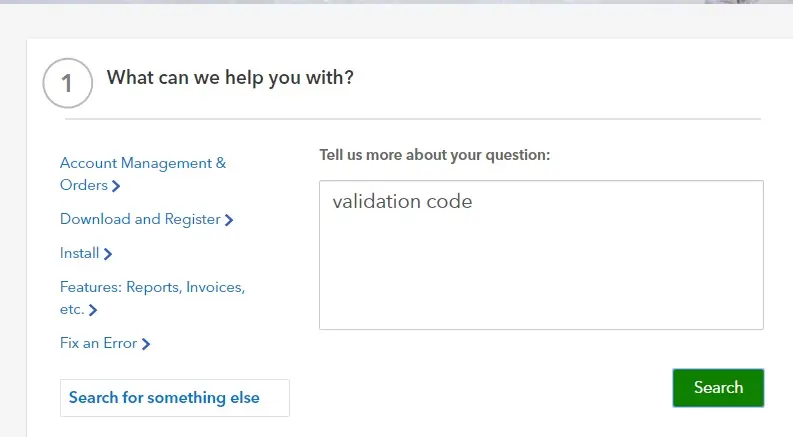Click the What can we help you with heading
Viewport: 793px width, 437px height.
tap(230, 77)
